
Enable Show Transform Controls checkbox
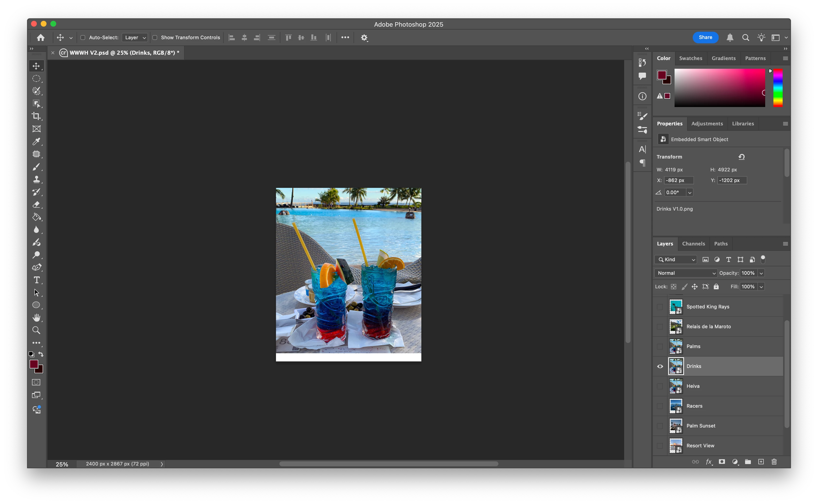point(155,38)
